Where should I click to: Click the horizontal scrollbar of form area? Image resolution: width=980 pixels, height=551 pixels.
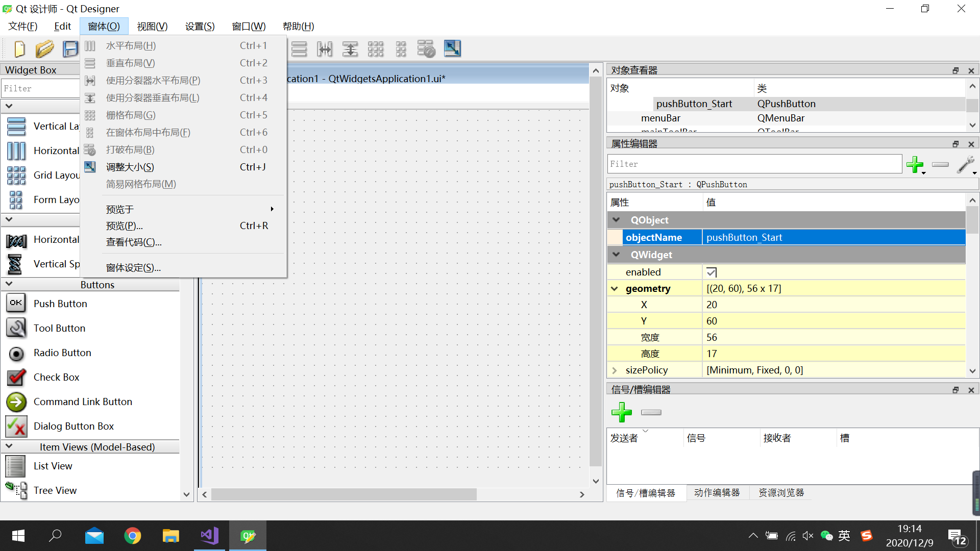344,494
